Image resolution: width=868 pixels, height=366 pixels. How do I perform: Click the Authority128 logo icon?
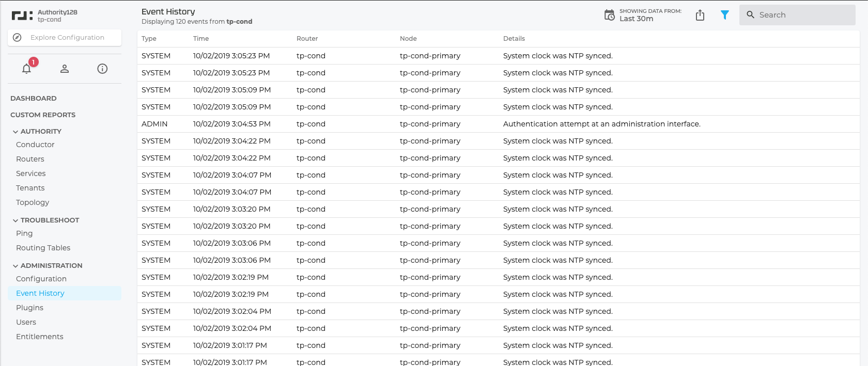(x=22, y=16)
